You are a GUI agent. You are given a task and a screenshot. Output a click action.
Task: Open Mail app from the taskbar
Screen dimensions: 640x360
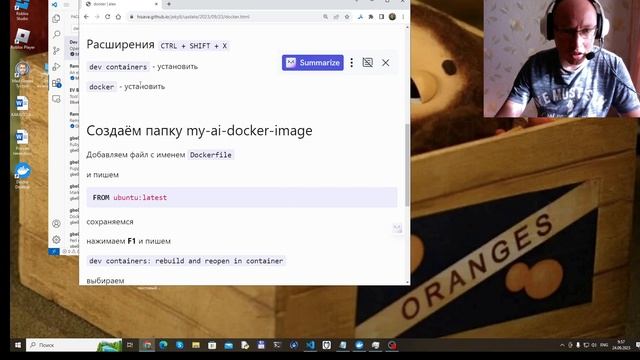pos(229,345)
